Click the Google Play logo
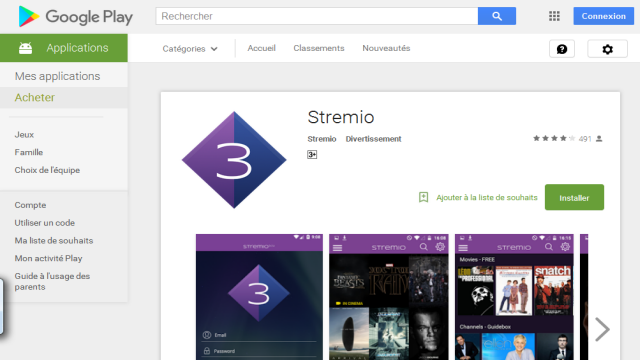Image resolution: width=640 pixels, height=360 pixels. click(x=76, y=17)
